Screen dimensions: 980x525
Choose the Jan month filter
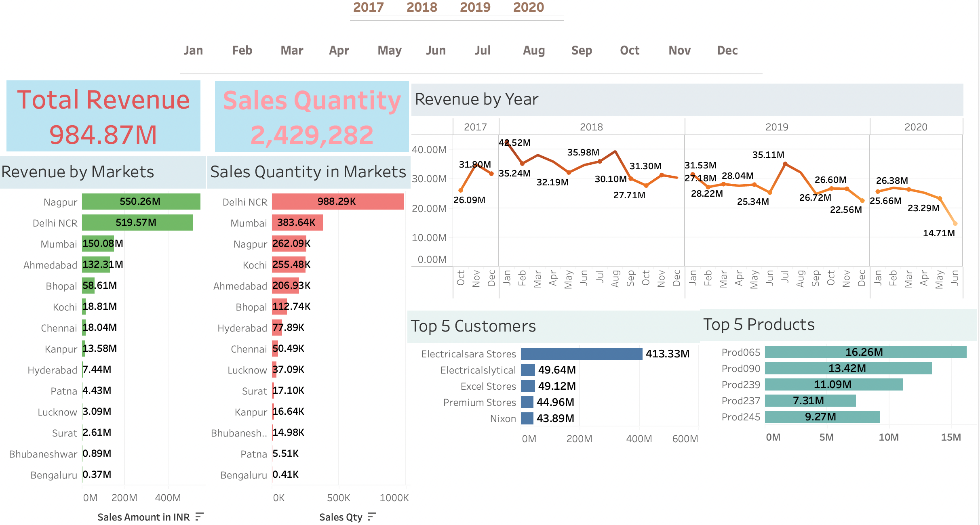click(193, 50)
